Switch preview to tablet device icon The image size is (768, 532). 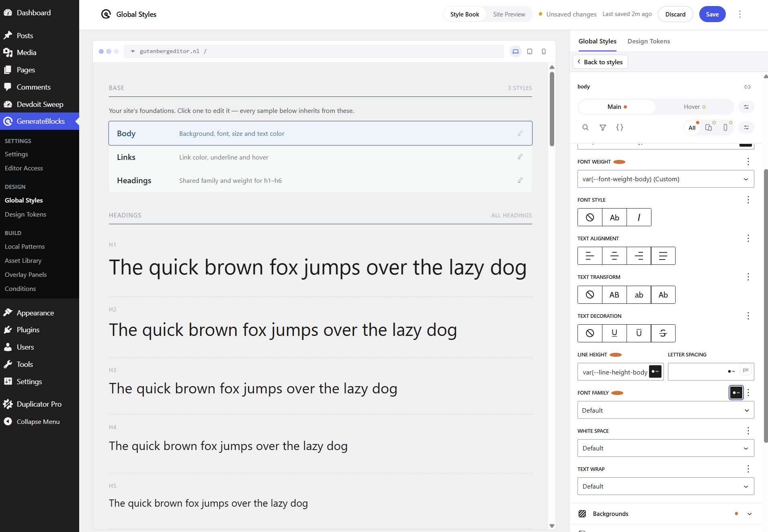coord(530,51)
